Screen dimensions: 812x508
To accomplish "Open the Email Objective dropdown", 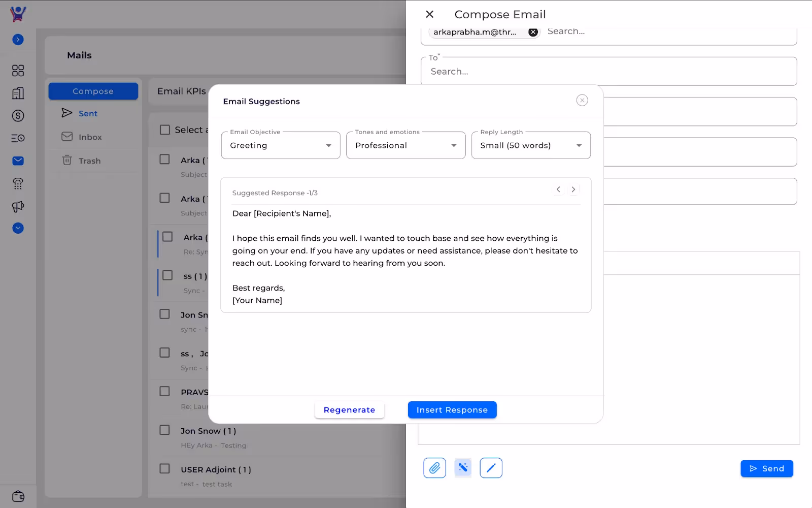I will tap(281, 146).
